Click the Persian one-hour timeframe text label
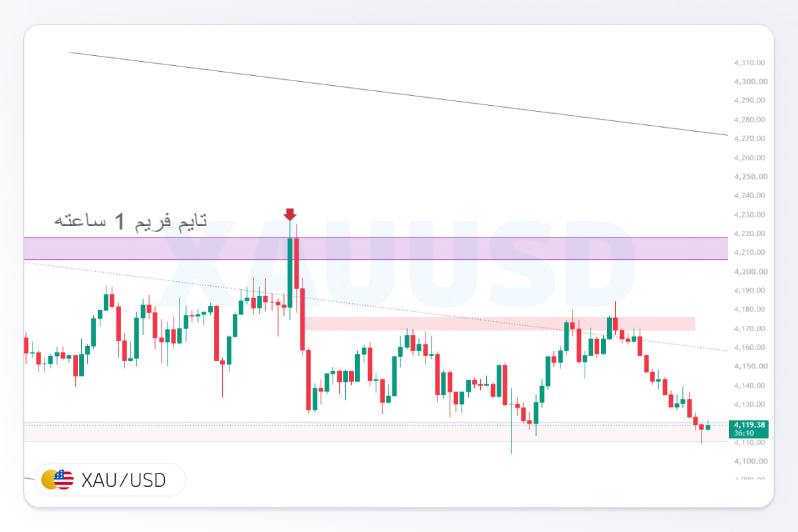The width and height of the screenshot is (798, 532). coord(130,221)
